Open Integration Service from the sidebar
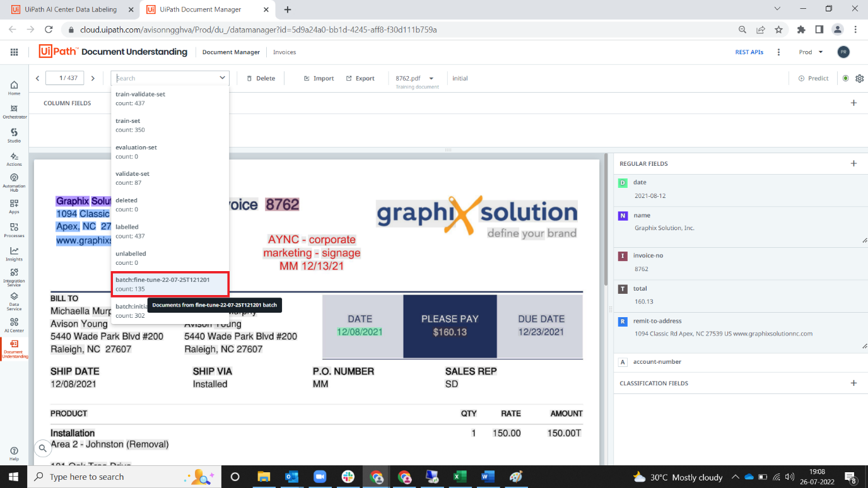The height and width of the screenshot is (488, 868). [x=14, y=277]
